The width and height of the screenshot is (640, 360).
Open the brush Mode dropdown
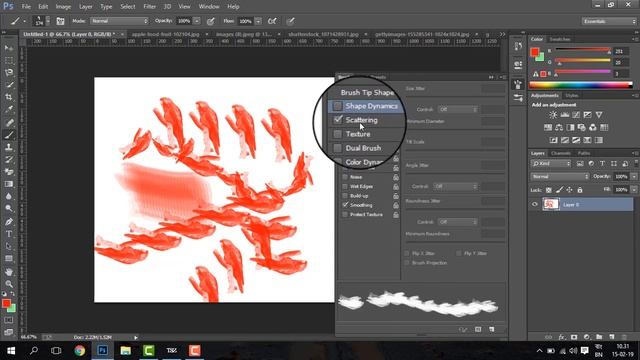tap(119, 21)
